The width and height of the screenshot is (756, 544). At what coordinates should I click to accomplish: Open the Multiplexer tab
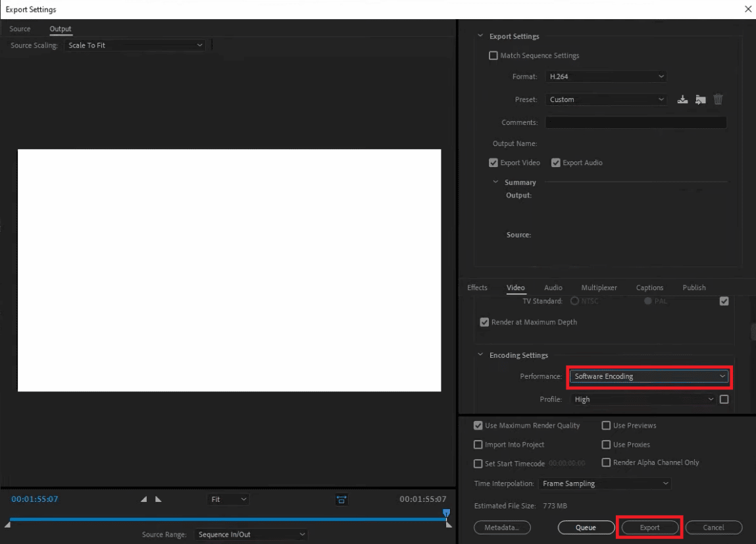tap(599, 287)
